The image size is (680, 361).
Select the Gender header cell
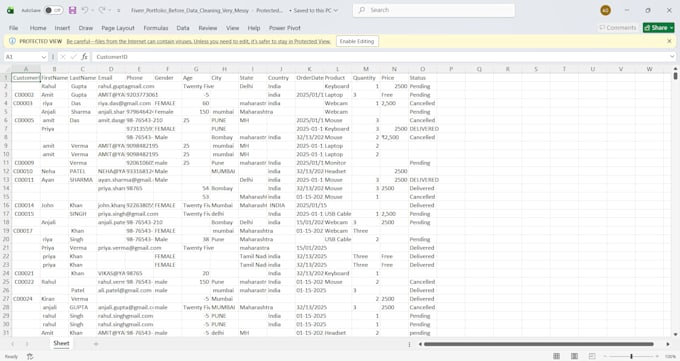(x=167, y=78)
